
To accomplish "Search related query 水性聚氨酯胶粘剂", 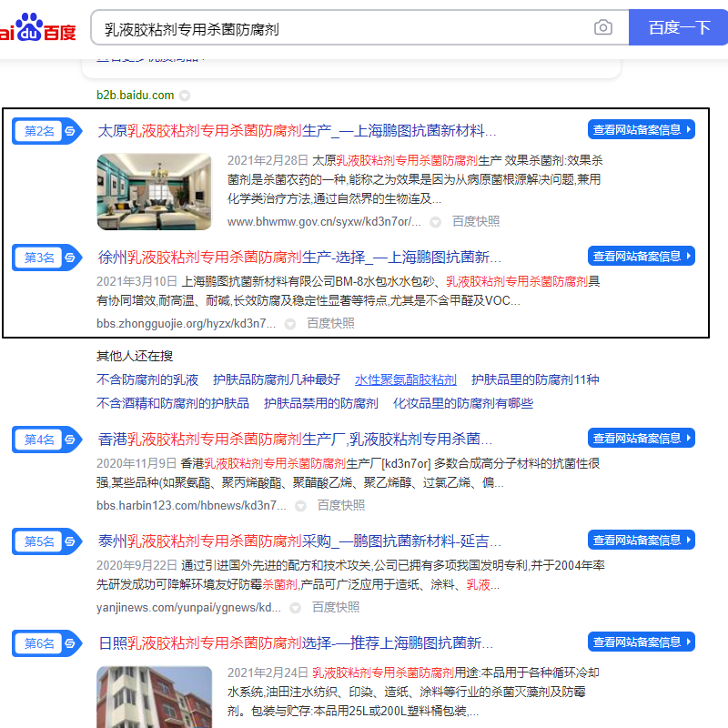I will click(405, 379).
